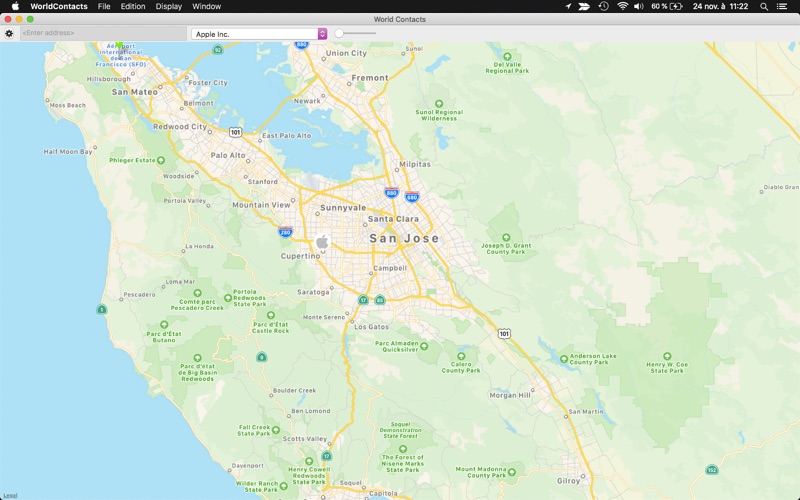800x500 pixels.
Task: Open the Wi-Fi status menu
Action: pos(622,7)
